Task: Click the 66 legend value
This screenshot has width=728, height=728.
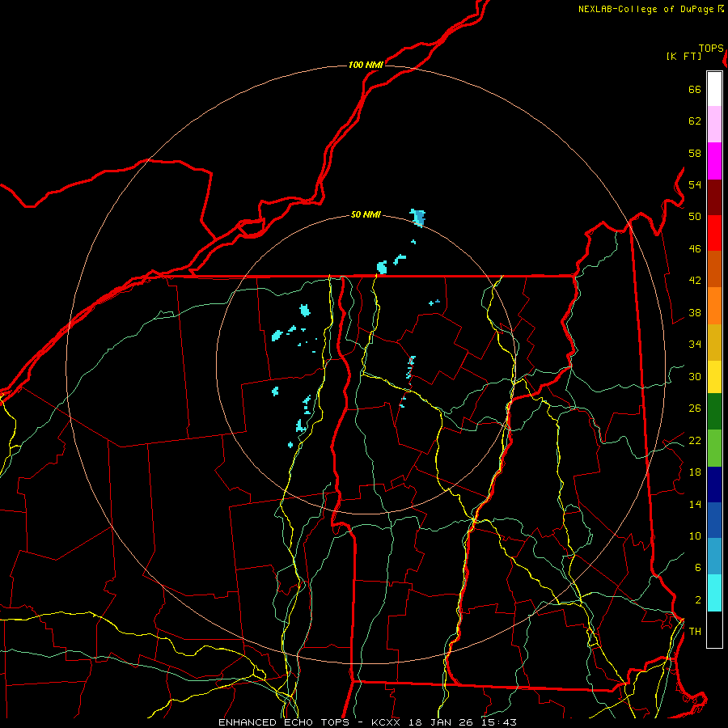Action: 695,90
